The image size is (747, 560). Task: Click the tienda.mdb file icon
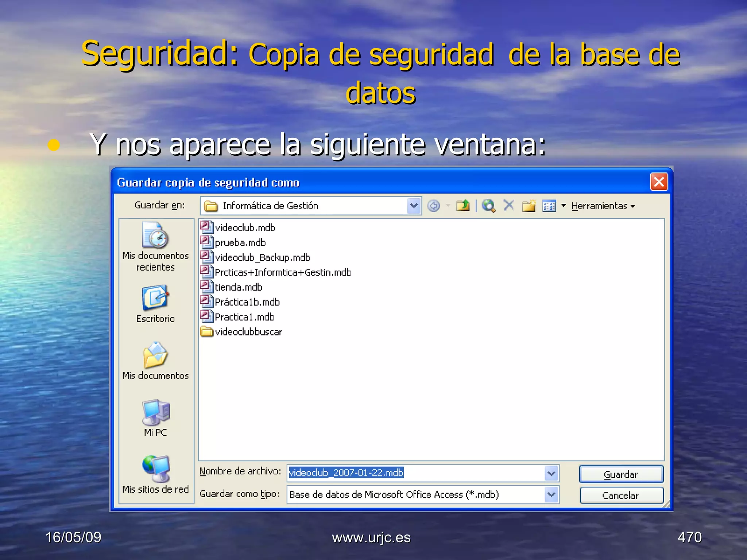pos(206,287)
